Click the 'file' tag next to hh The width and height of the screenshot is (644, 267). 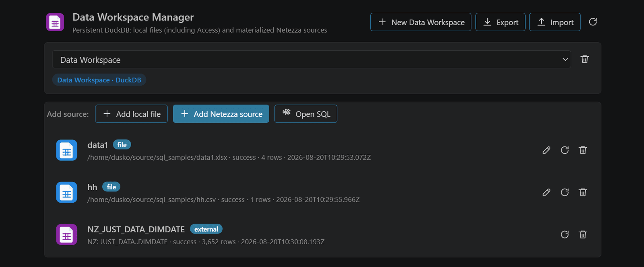[x=111, y=187]
